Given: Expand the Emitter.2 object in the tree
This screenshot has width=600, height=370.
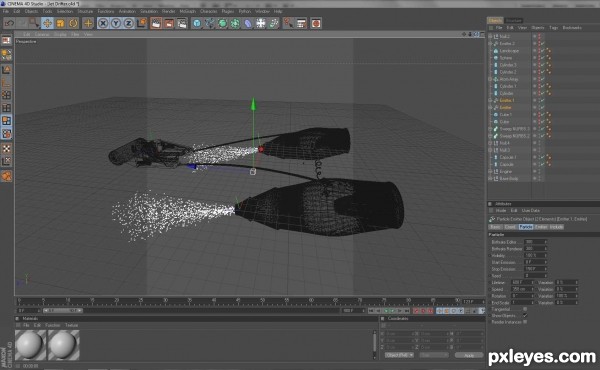Looking at the screenshot, I should pos(491,44).
